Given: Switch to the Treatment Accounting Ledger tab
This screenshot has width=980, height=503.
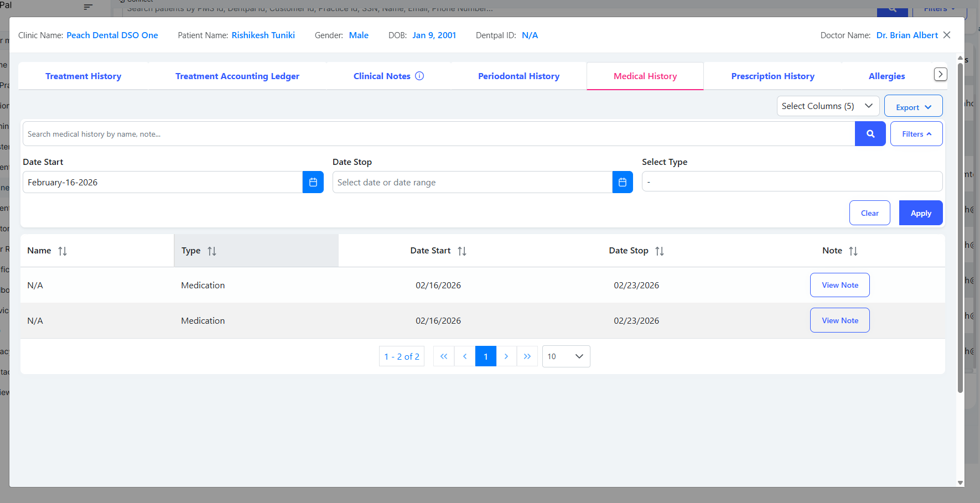Looking at the screenshot, I should (x=237, y=76).
